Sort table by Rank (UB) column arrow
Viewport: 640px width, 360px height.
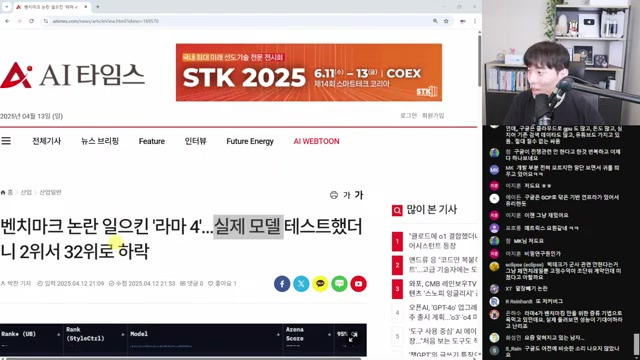pos(59,334)
